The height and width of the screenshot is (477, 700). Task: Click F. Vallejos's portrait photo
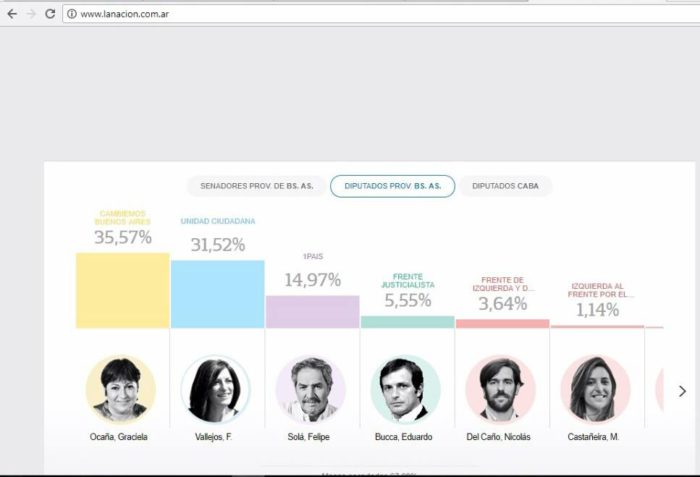pos(216,389)
